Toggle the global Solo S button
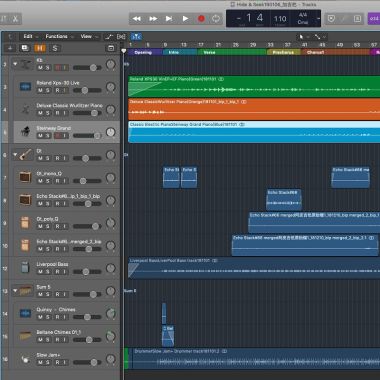Image resolution: width=380 pixels, height=380 pixels. click(x=55, y=48)
